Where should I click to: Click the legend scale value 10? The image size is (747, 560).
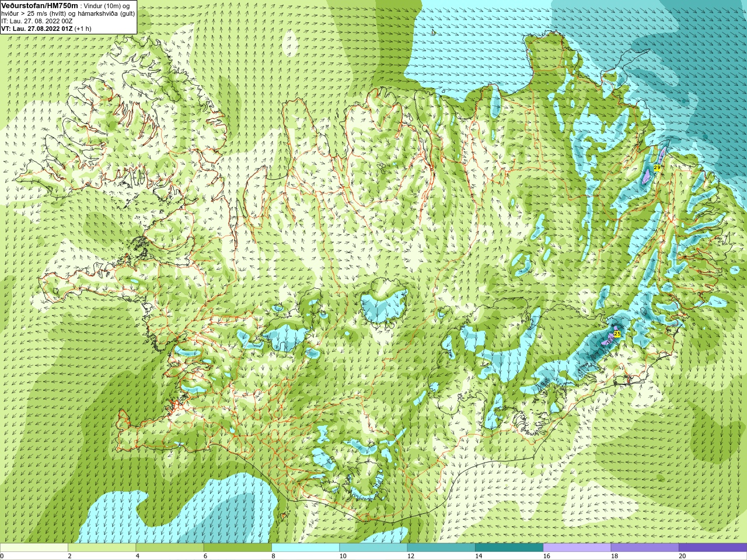(x=343, y=556)
